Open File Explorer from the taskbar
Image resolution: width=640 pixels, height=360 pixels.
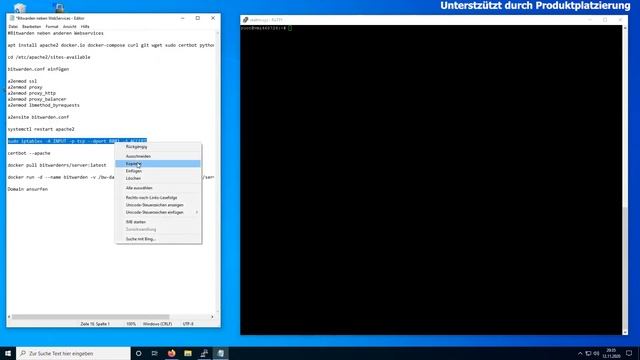point(188,353)
